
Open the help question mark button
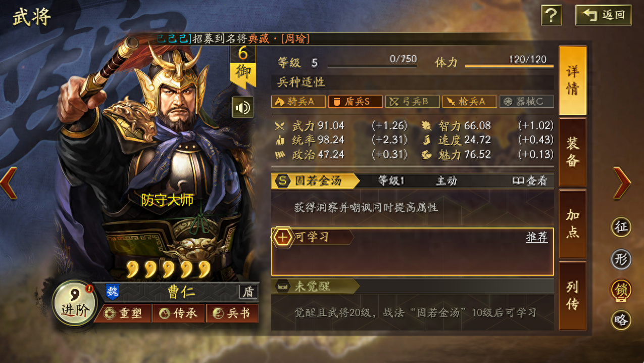552,15
